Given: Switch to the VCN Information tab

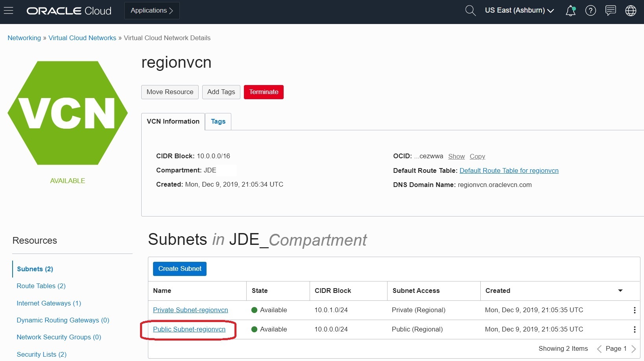Looking at the screenshot, I should (x=173, y=122).
